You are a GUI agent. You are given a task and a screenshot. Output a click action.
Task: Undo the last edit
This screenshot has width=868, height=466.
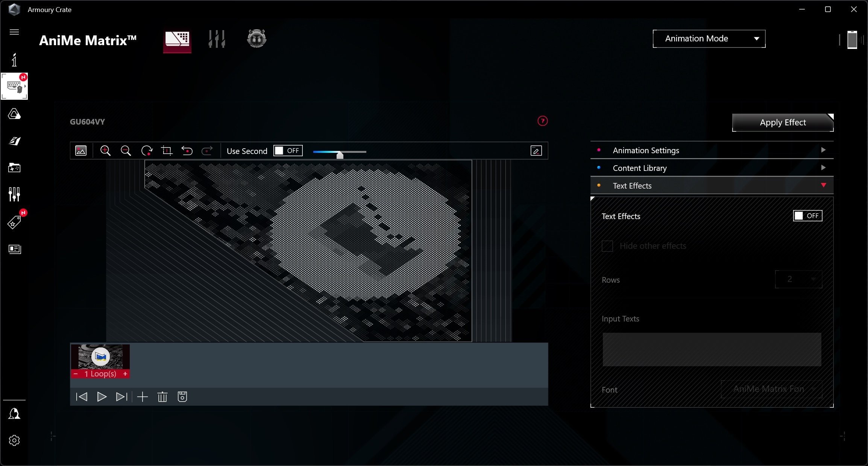pos(187,151)
